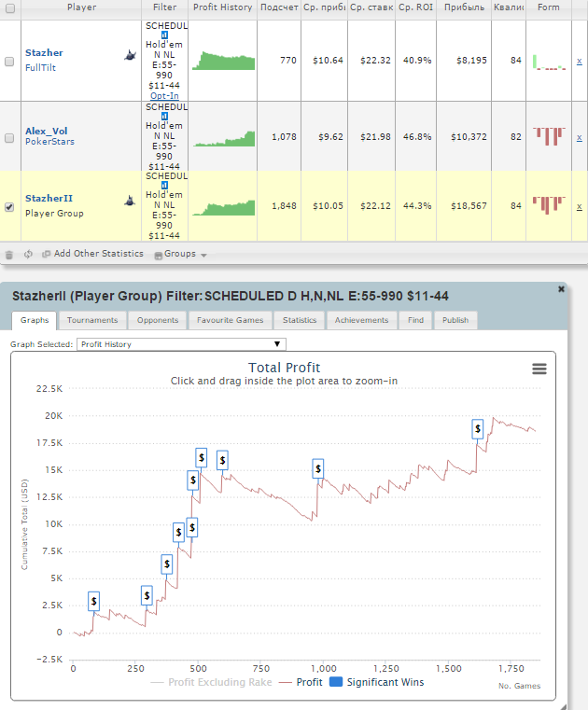Click the $ significant win marker near game 75
The height and width of the screenshot is (710, 588).
(93, 602)
